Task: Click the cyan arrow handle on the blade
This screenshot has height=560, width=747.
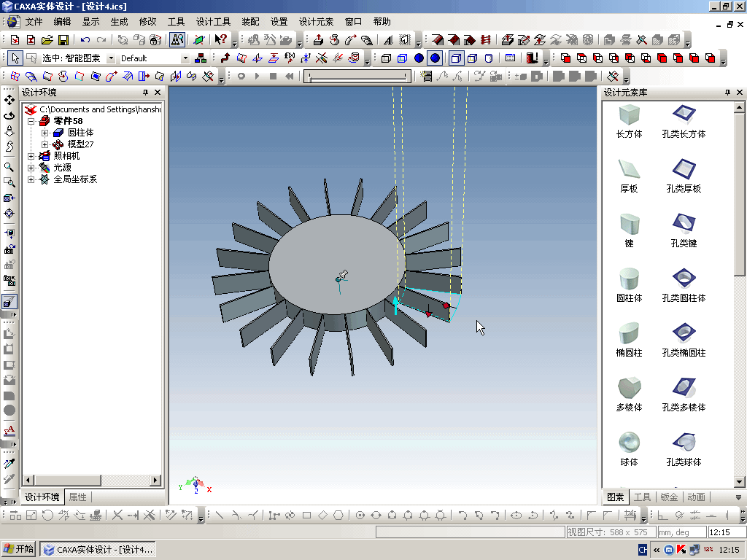Action: point(395,305)
